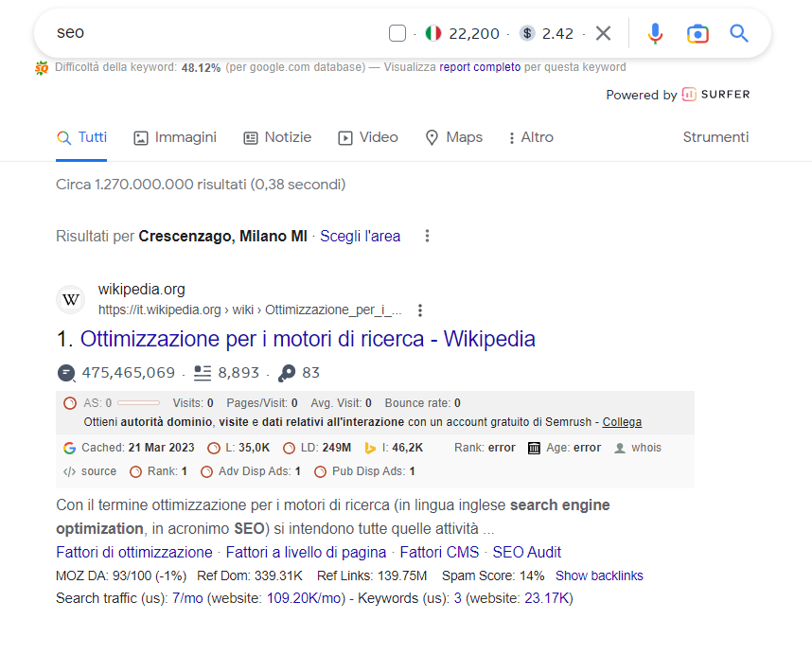This screenshot has height=655, width=812.
Task: Open SEO Audit sitelink
Action: 526,553
